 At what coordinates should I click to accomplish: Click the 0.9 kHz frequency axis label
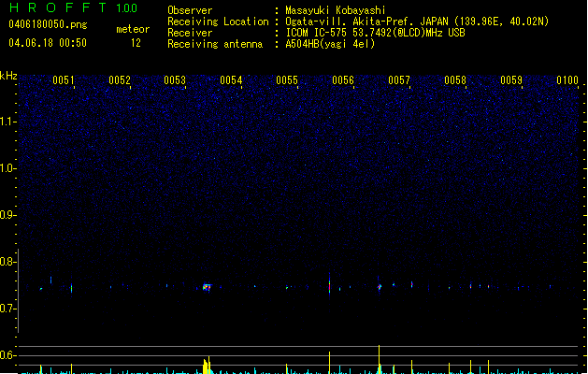click(x=7, y=215)
